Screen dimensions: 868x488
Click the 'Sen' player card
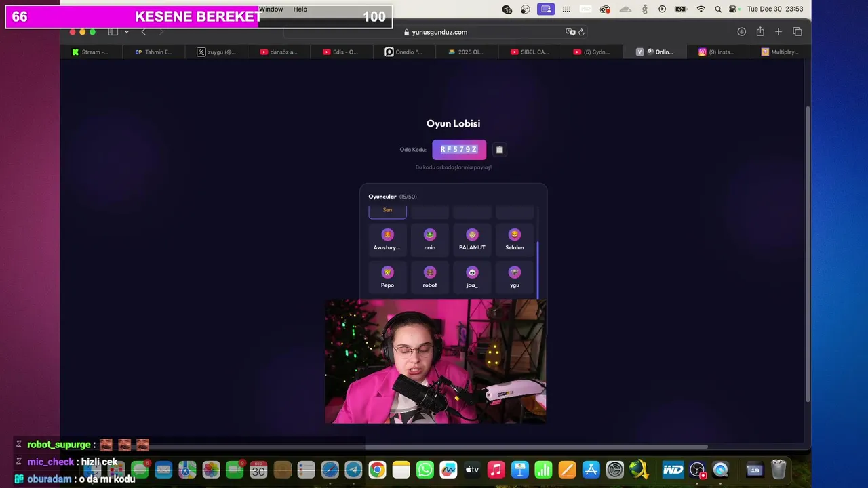(x=387, y=211)
